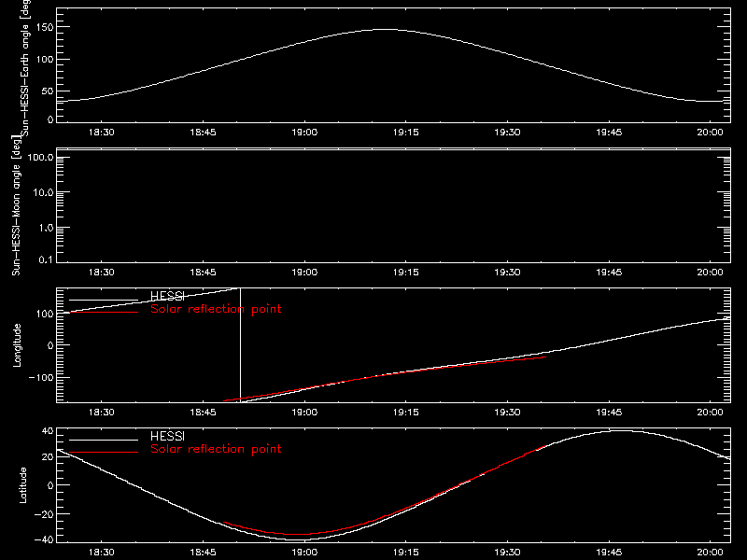Click the '-40' tick on Latitude axis
The height and width of the screenshot is (560, 747).
(44, 539)
